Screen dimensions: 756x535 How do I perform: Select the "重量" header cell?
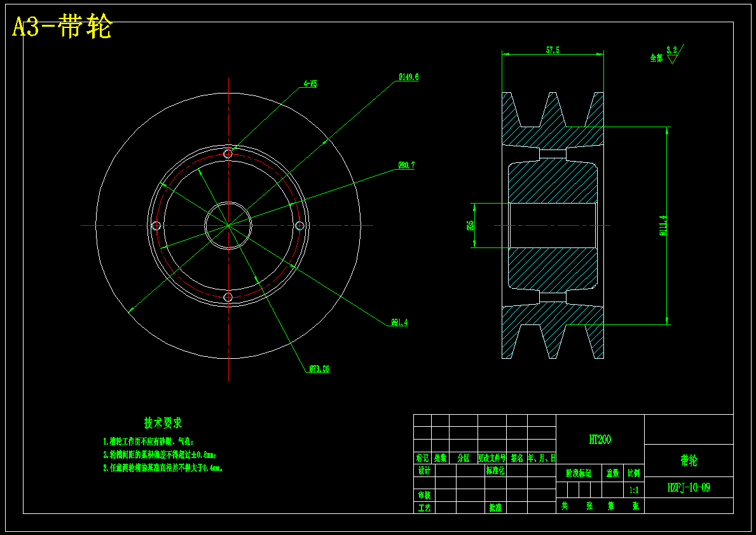(613, 473)
